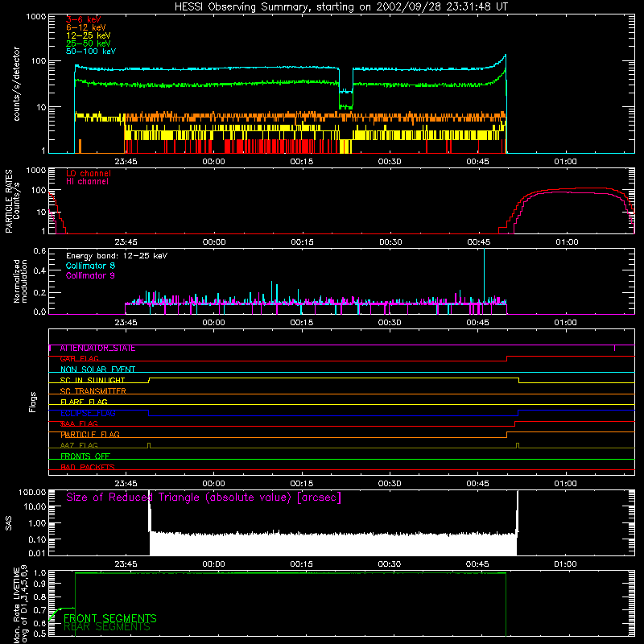This screenshot has height=644, width=644.
Task: Click the yellow 12-25 keV legend entry in top panel
Action: [89, 35]
